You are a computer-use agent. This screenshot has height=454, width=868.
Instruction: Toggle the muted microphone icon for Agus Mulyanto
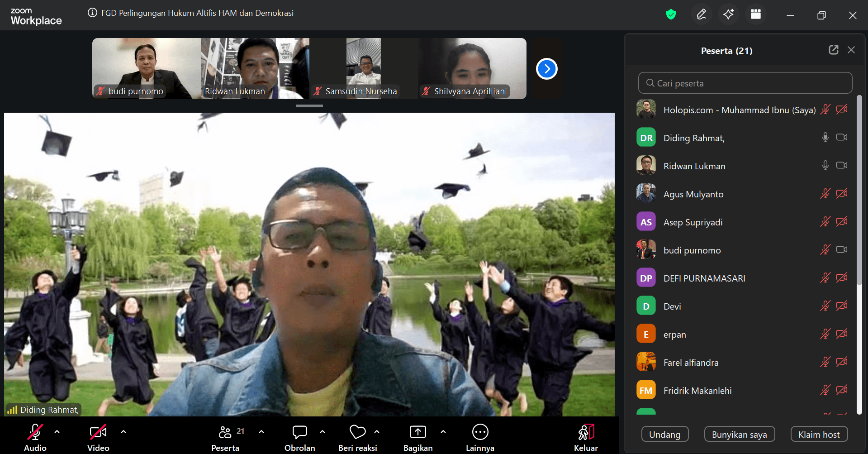tap(825, 194)
